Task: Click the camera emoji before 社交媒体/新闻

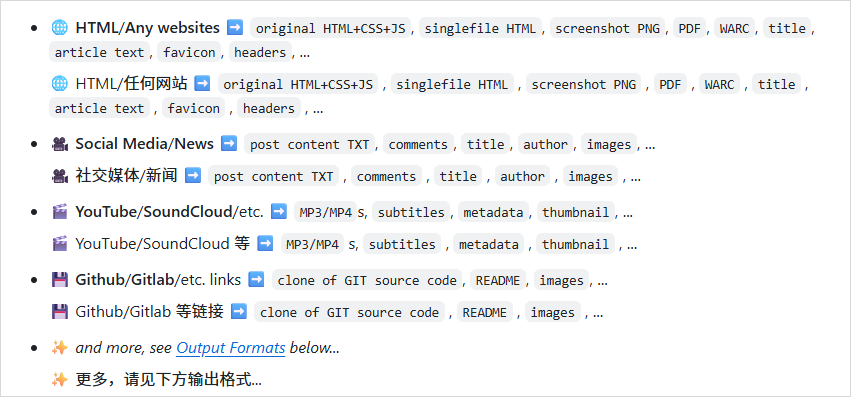Action: pos(59,176)
